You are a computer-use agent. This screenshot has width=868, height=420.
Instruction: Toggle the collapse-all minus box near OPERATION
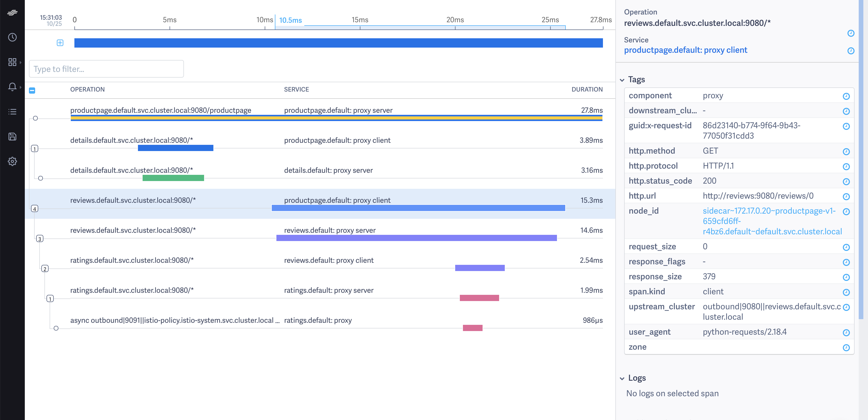(32, 90)
